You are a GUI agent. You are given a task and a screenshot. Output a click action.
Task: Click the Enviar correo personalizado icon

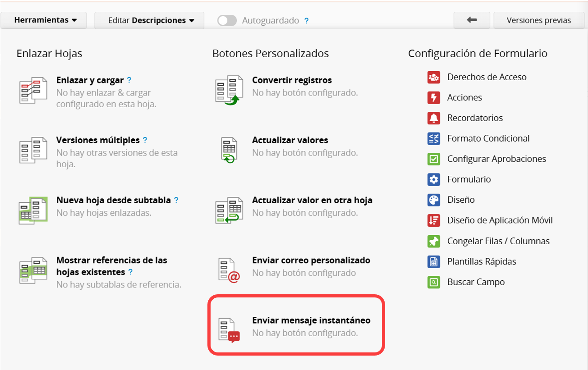[x=229, y=270]
